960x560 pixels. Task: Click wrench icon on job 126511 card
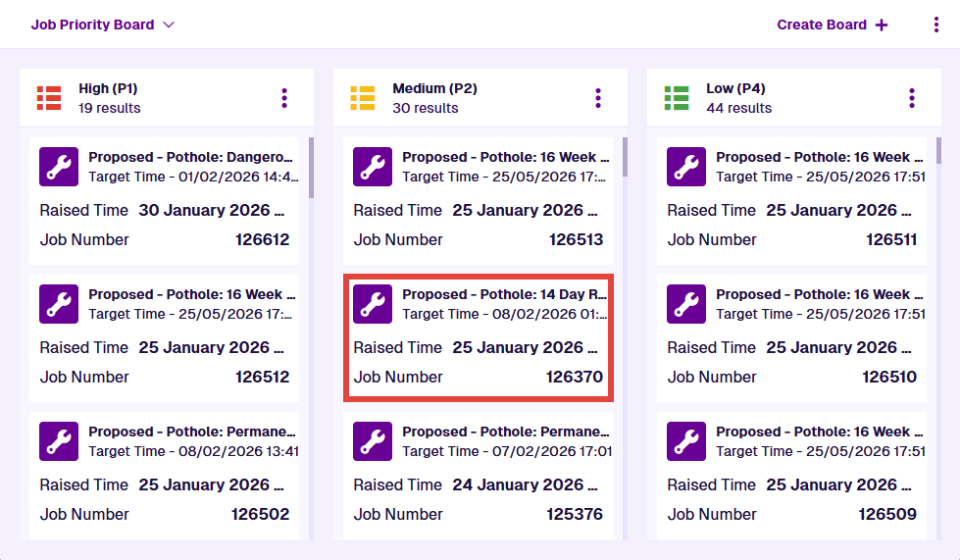click(x=685, y=167)
